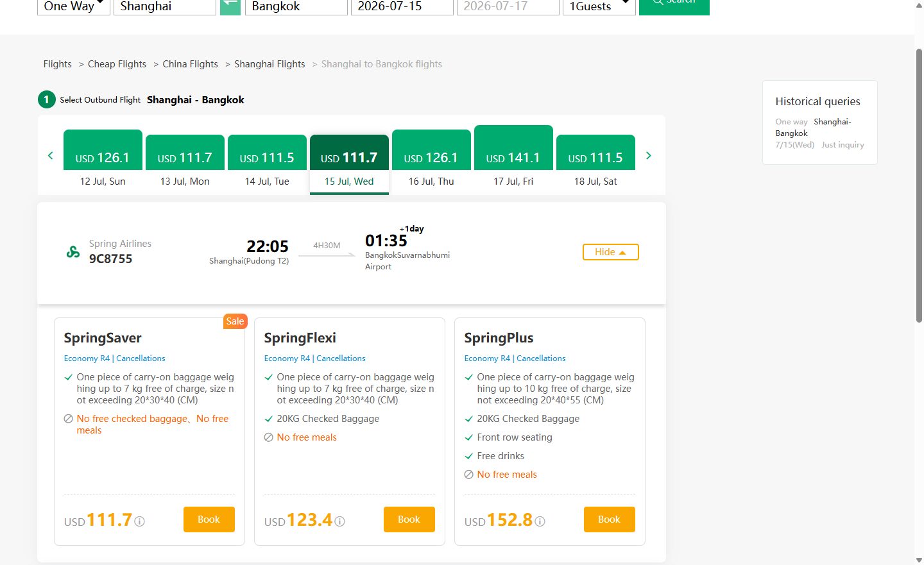Swap departure and destination cities icon
Viewport: 924px width, 565px height.
tap(230, 6)
